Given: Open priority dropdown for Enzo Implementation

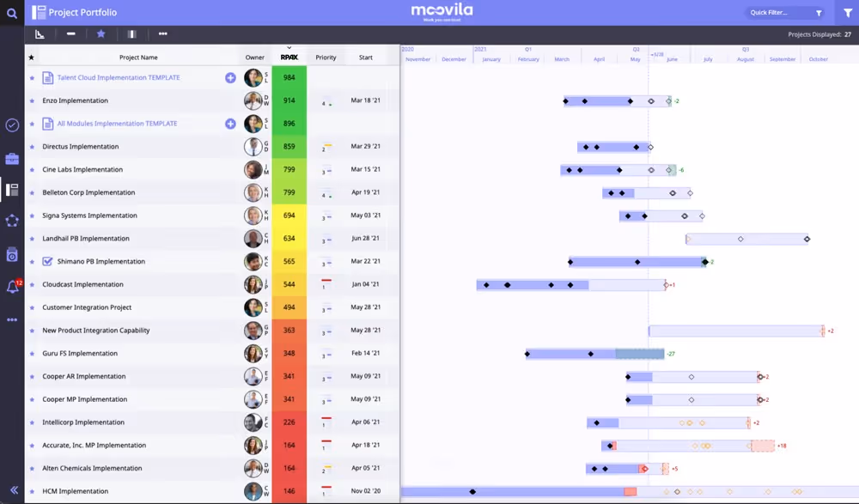Looking at the screenshot, I should tap(326, 100).
